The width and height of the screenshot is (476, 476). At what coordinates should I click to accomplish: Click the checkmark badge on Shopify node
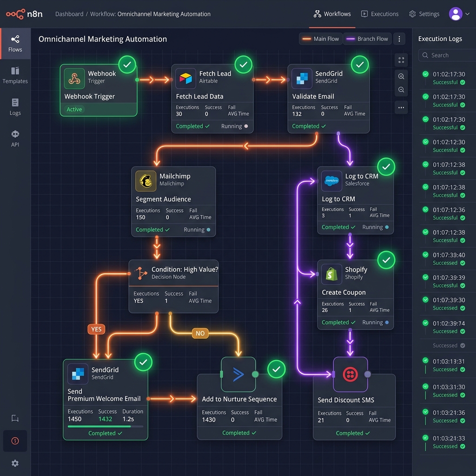[x=386, y=260]
